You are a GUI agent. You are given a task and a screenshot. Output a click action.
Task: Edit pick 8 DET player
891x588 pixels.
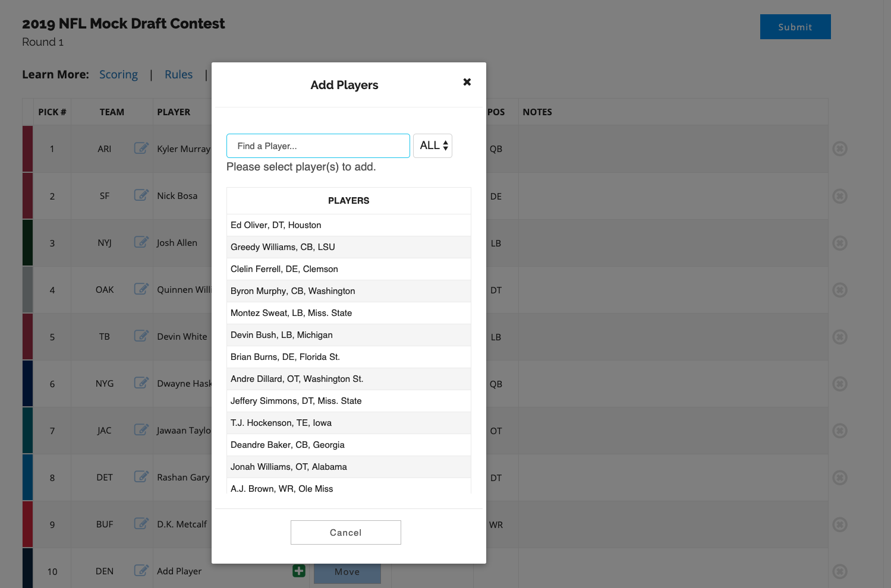(x=141, y=476)
